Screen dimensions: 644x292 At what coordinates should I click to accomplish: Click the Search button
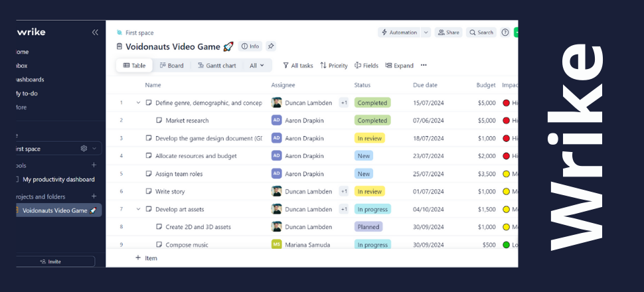pyautogui.click(x=481, y=33)
